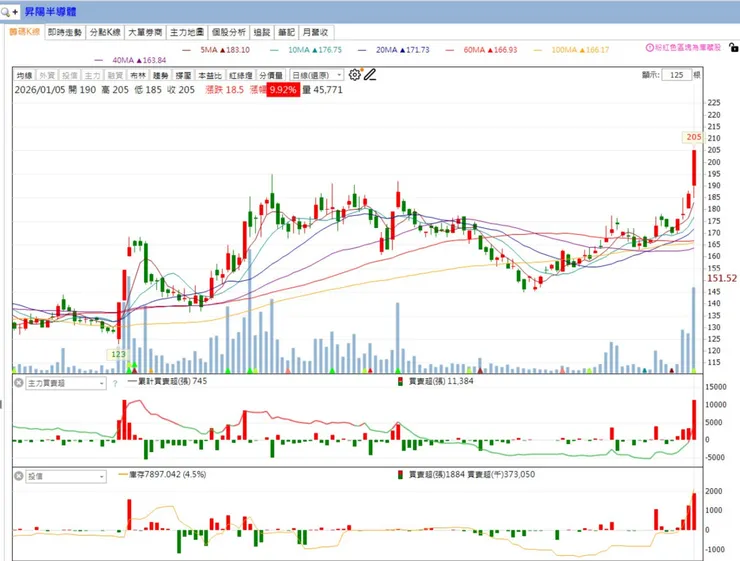Toggle the 主力 overlay button
Image resolution: width=740 pixels, height=561 pixels.
[92, 75]
